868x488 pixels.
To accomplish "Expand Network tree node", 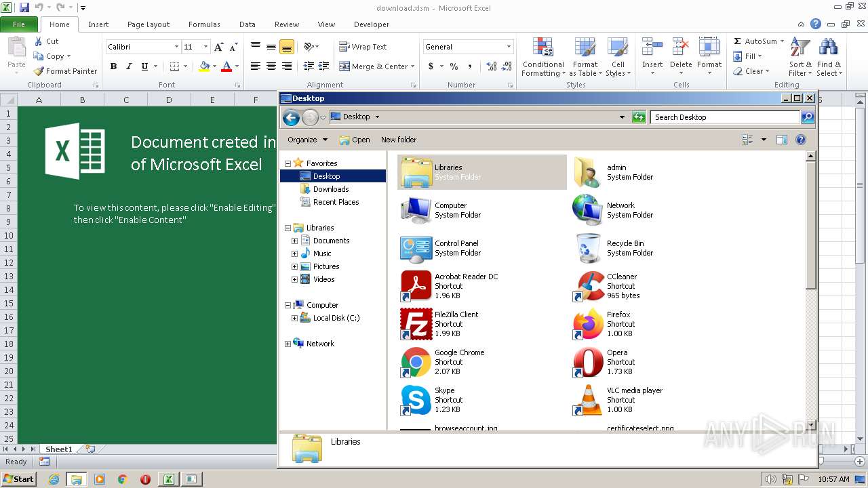I will pyautogui.click(x=288, y=344).
